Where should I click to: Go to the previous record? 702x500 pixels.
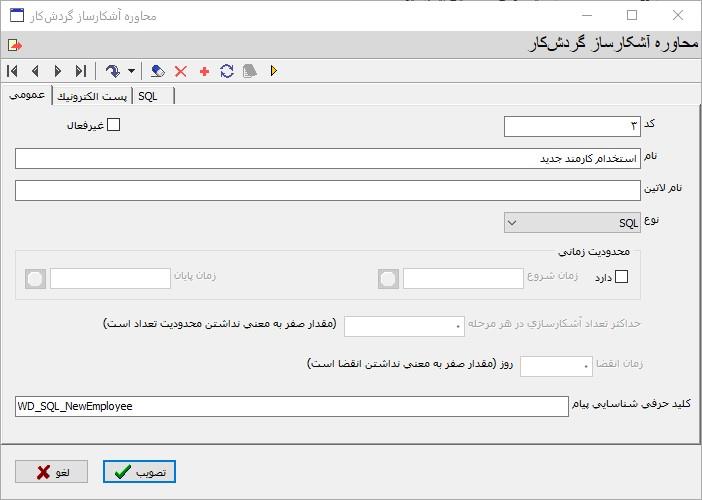click(x=35, y=71)
